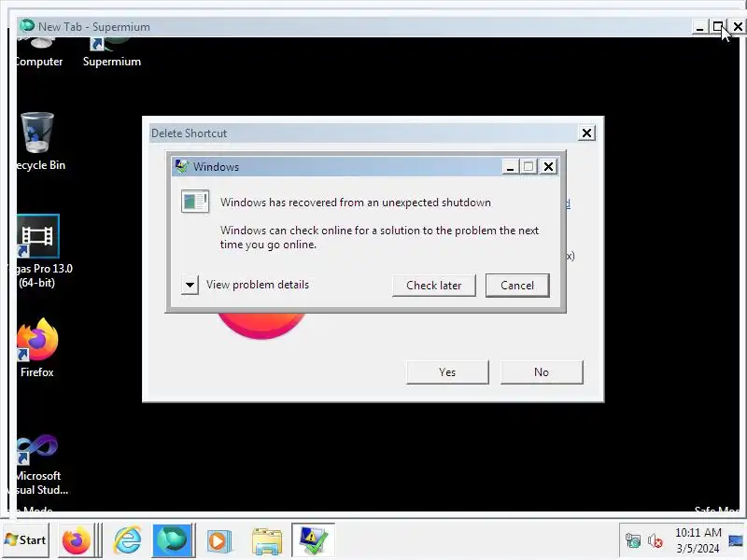Click Check later in Windows dialog
The height and width of the screenshot is (560, 747).
coord(433,286)
